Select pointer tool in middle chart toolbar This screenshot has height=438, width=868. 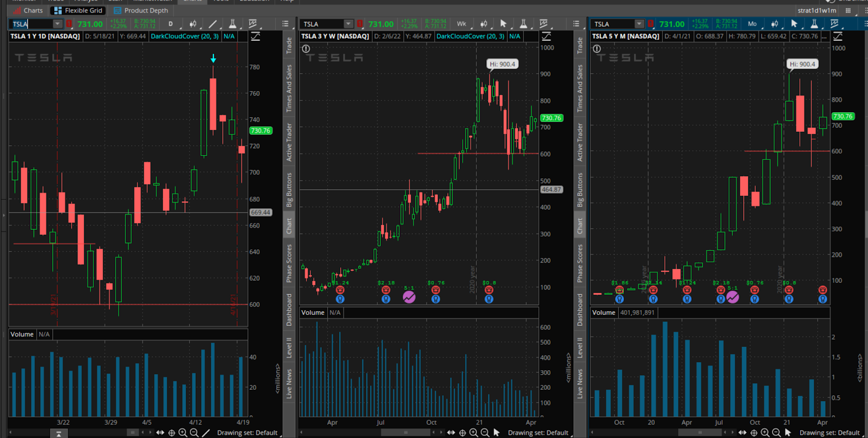coord(503,24)
